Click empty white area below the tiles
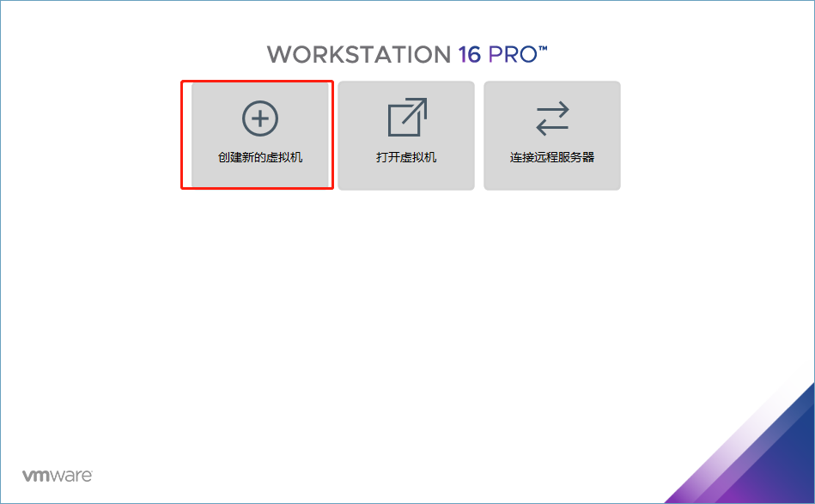 (405, 312)
